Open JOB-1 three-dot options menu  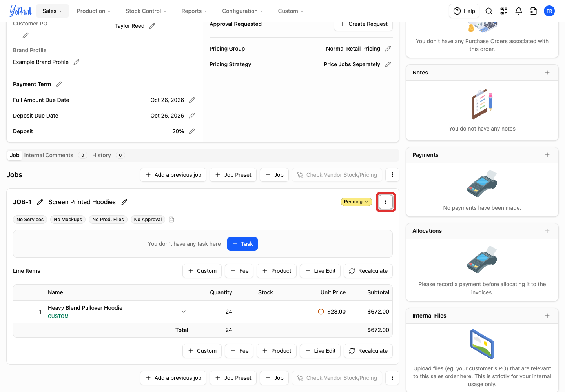pos(386,202)
